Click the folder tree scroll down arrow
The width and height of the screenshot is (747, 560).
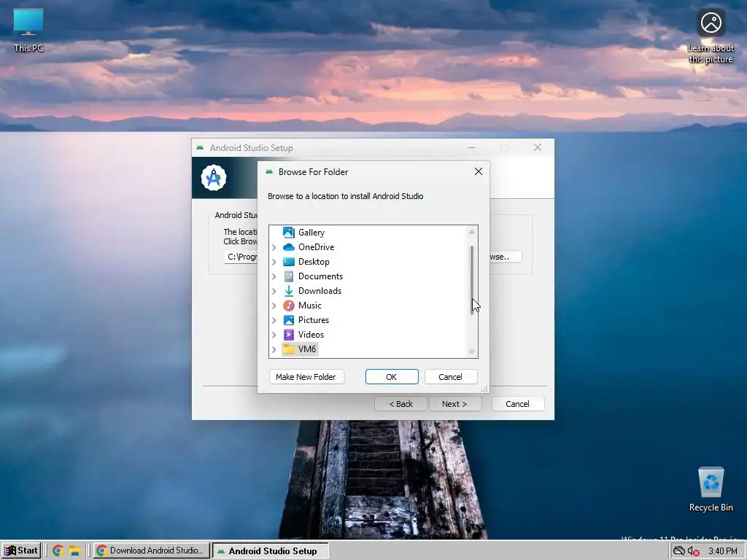pos(472,351)
